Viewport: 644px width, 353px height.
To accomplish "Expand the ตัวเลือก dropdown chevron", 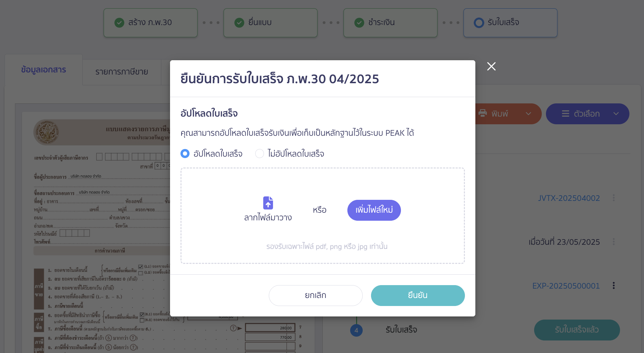I will click(616, 113).
